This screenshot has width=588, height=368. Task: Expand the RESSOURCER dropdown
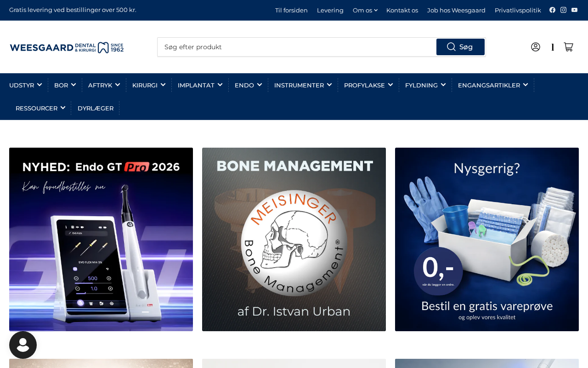coord(40,108)
